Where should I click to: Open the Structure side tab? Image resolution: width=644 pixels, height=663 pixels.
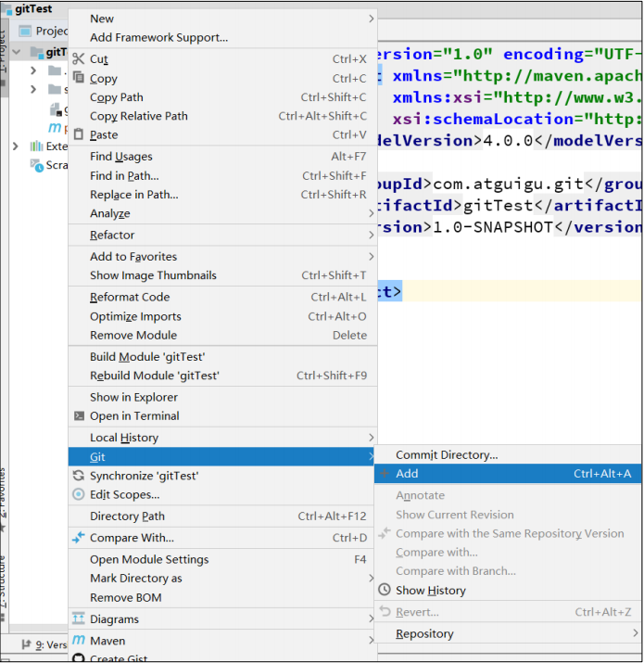point(3,588)
